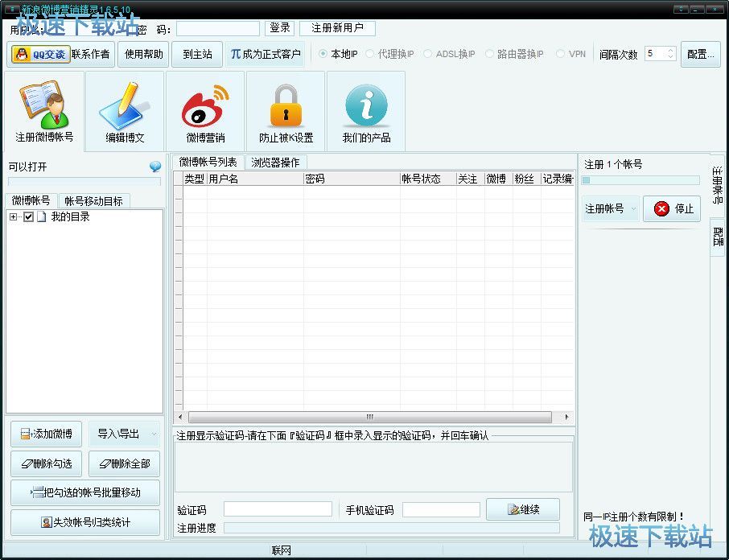Image resolution: width=729 pixels, height=560 pixels.
Task: Open the 防止被K设置 padlock icon
Action: (x=286, y=110)
